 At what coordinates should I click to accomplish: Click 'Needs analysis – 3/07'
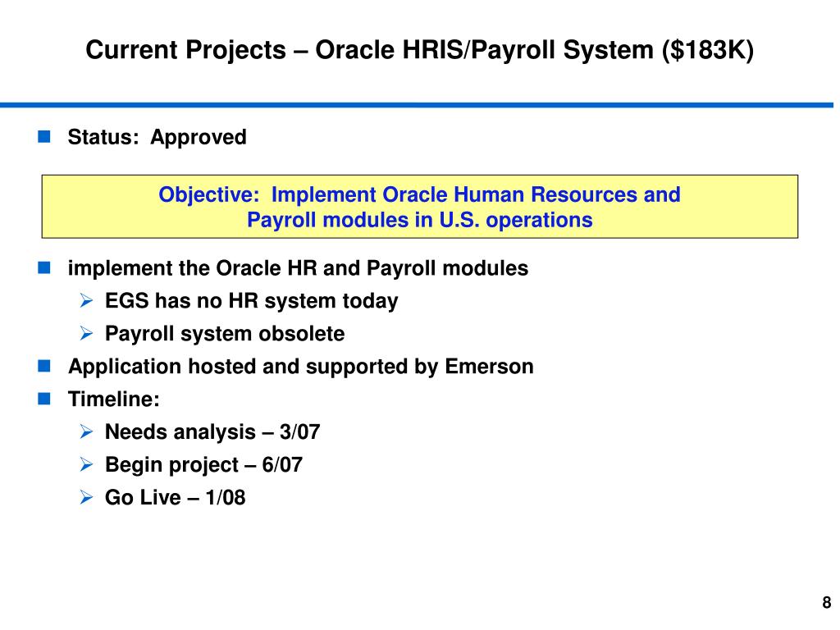coord(212,431)
